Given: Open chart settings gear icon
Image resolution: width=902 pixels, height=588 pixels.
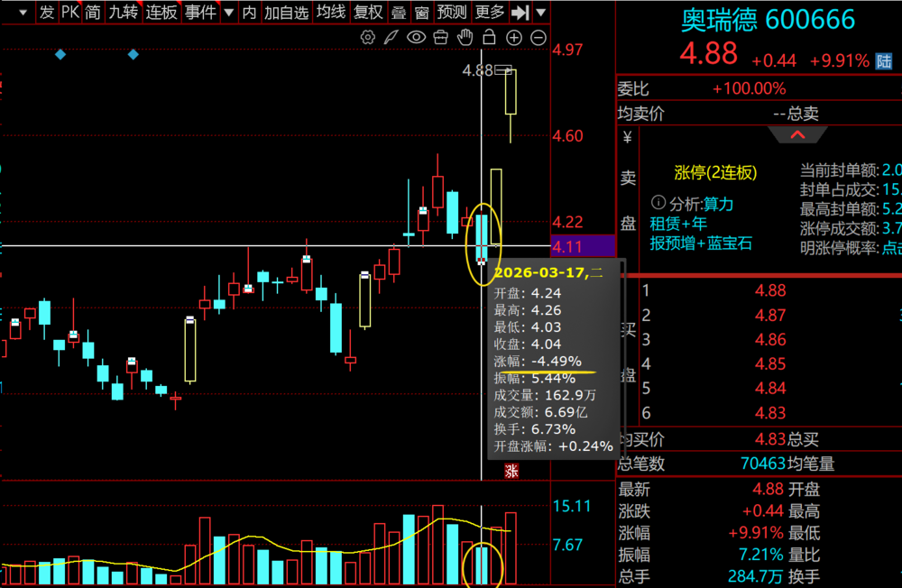Looking at the screenshot, I should point(367,37).
